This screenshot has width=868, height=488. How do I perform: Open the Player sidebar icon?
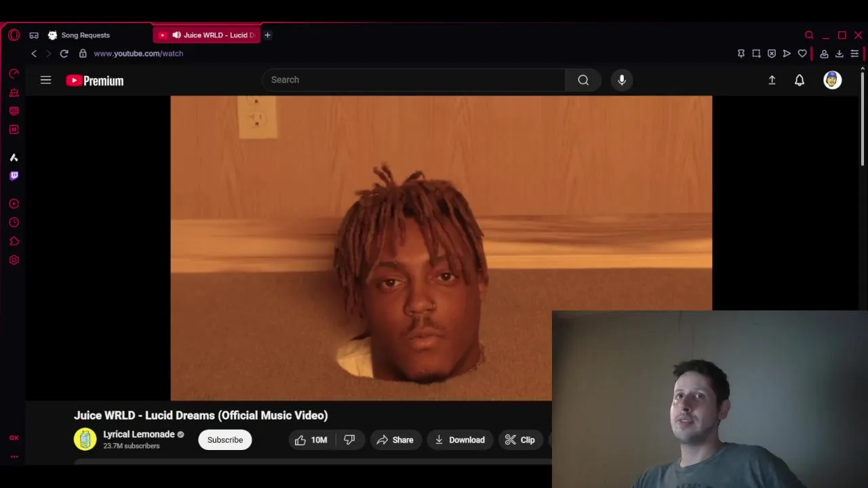click(14, 203)
